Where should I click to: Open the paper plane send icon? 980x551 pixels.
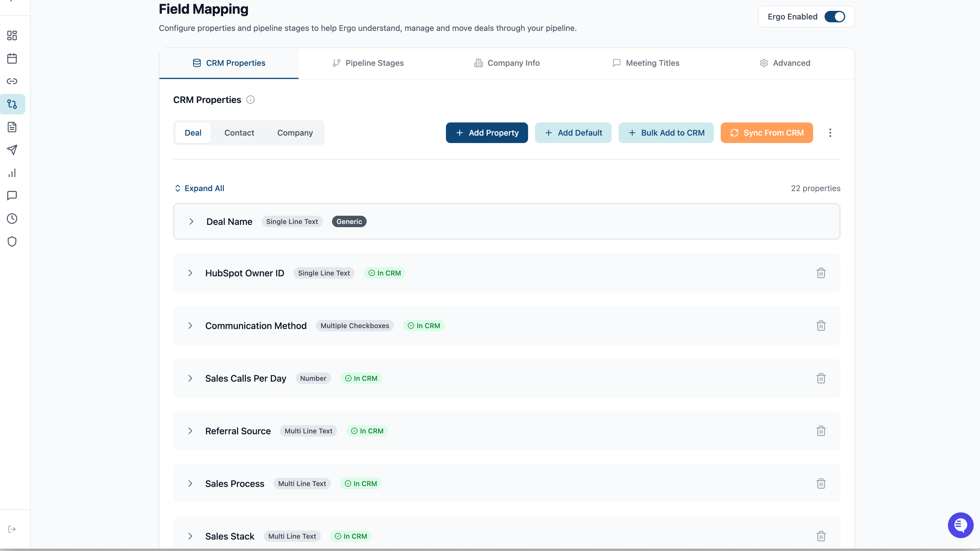pyautogui.click(x=12, y=150)
